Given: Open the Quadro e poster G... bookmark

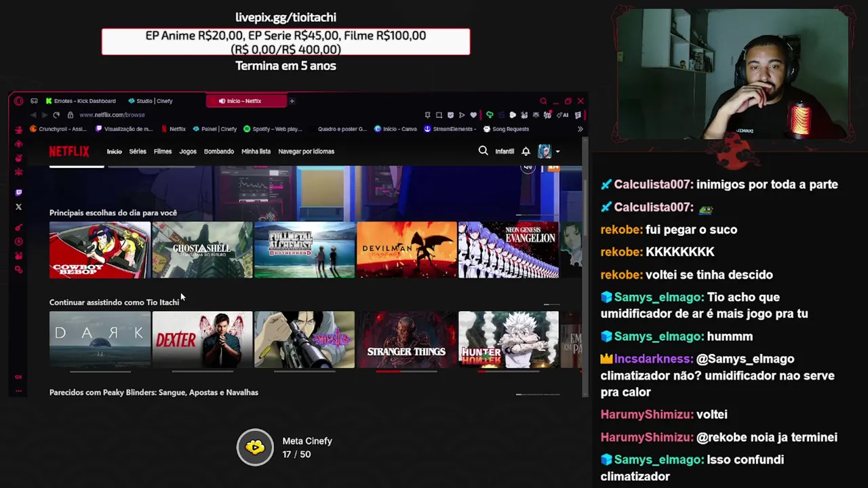Looking at the screenshot, I should [338, 129].
